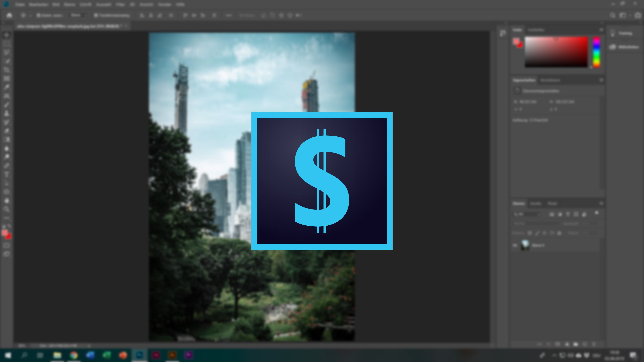Switch to the Kanäle tab
Viewport: 644px width, 362px height.
coord(536,204)
